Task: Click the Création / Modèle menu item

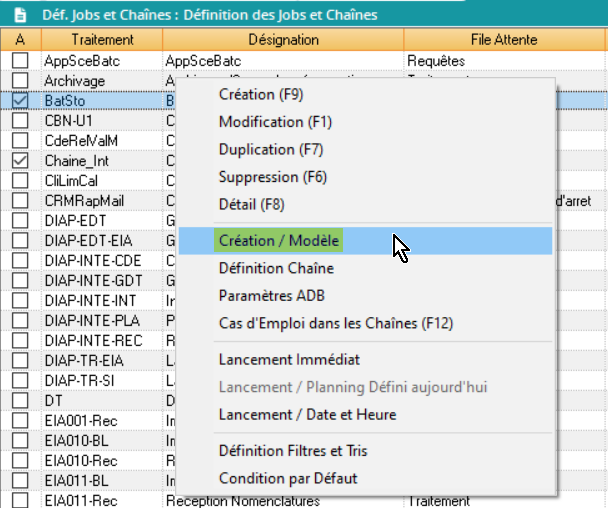Action: pos(278,241)
